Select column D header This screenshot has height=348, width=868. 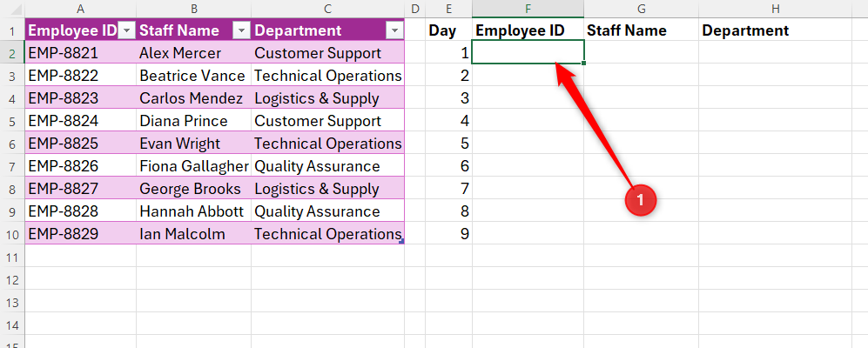pos(414,9)
